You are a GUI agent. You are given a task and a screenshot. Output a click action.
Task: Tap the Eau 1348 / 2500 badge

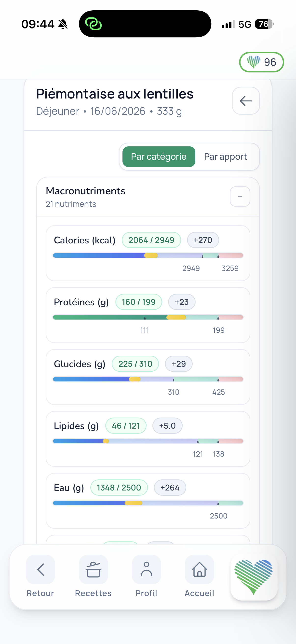pos(119,488)
